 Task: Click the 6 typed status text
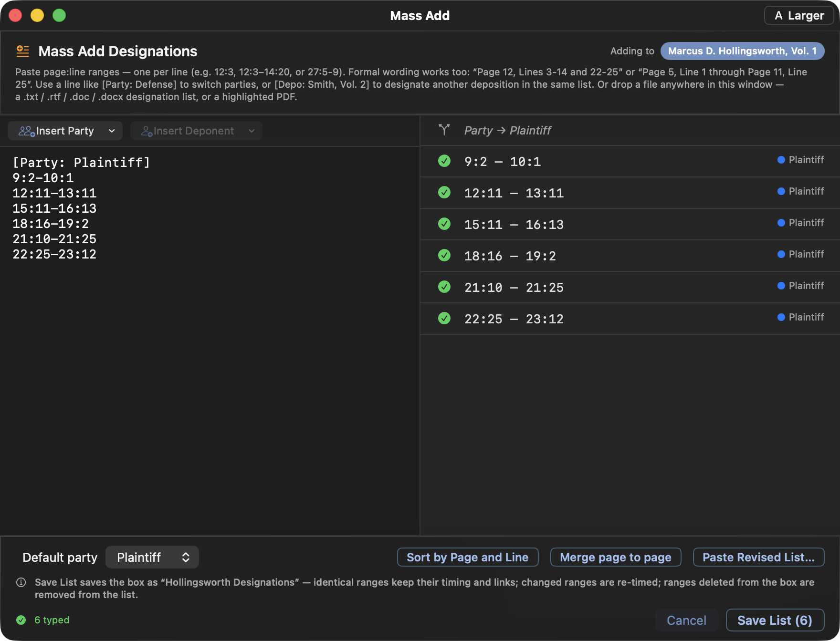tap(52, 620)
